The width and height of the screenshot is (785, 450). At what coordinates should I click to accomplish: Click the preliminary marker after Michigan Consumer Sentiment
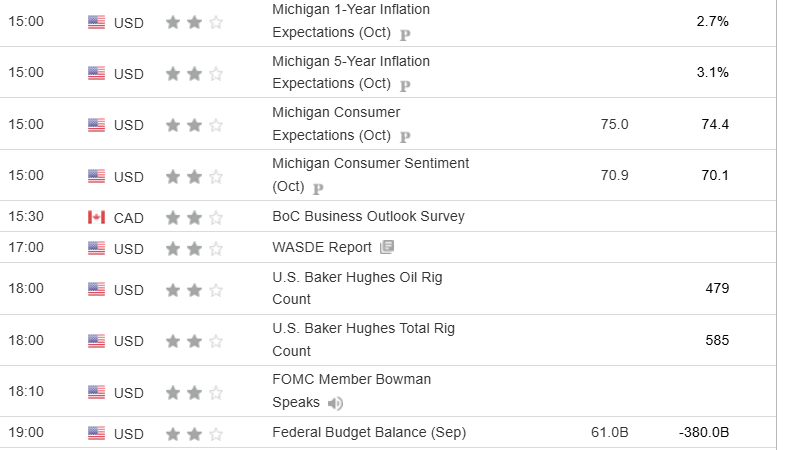[x=318, y=188]
